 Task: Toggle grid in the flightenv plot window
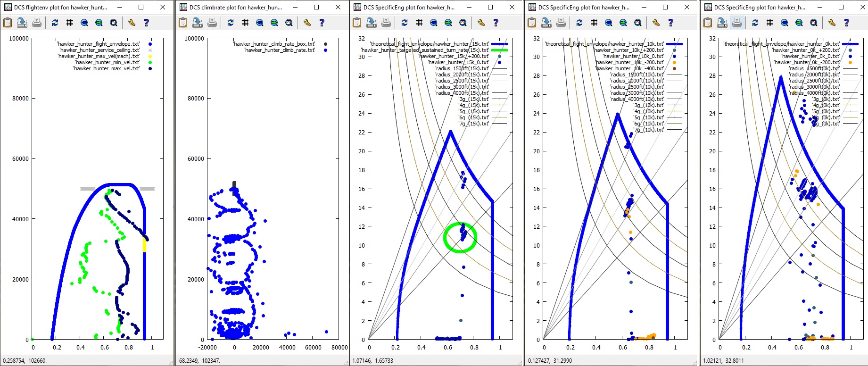click(70, 23)
